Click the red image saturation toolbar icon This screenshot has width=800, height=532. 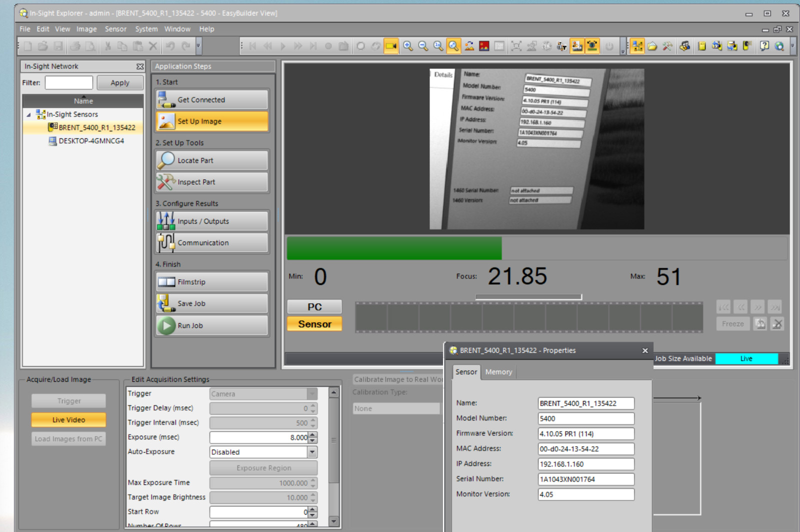coord(484,46)
